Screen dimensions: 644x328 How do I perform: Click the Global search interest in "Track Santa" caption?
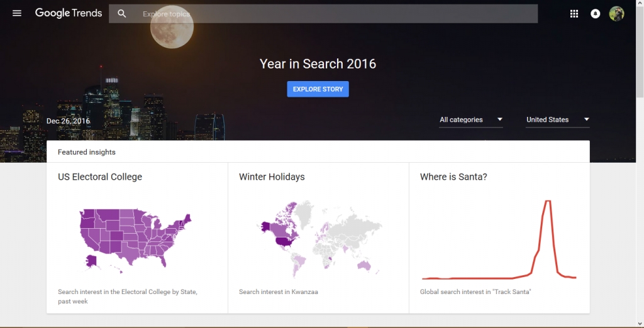475,292
